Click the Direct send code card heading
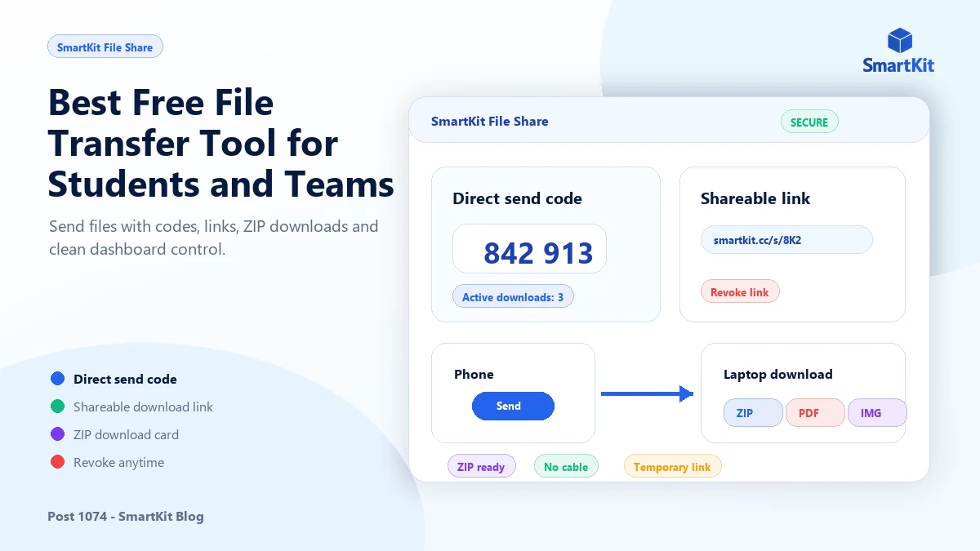Image resolution: width=980 pixels, height=551 pixels. pyautogui.click(x=518, y=198)
